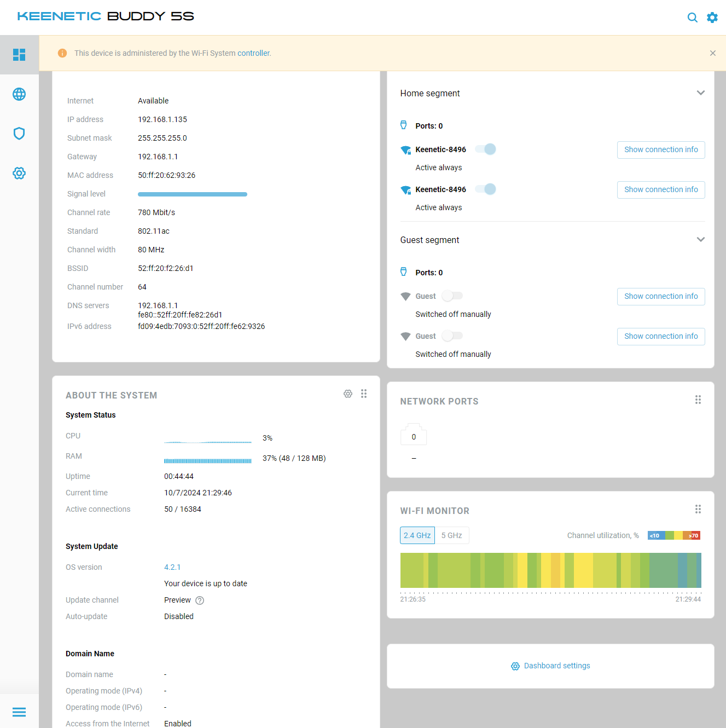Open the Security shield section in sidebar
The image size is (726, 728).
click(x=19, y=134)
